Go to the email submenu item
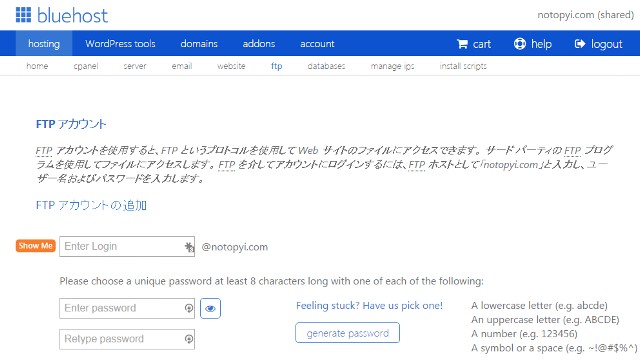 coord(182,66)
